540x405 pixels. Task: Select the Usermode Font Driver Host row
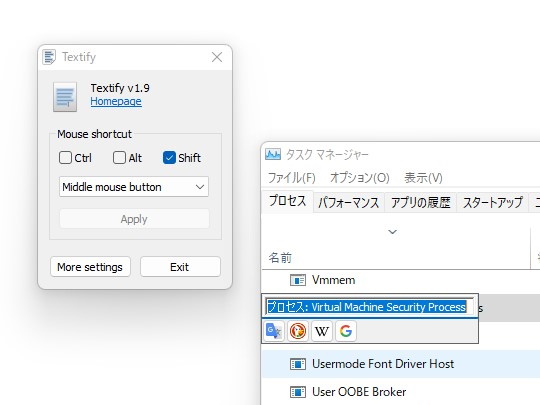click(x=401, y=364)
